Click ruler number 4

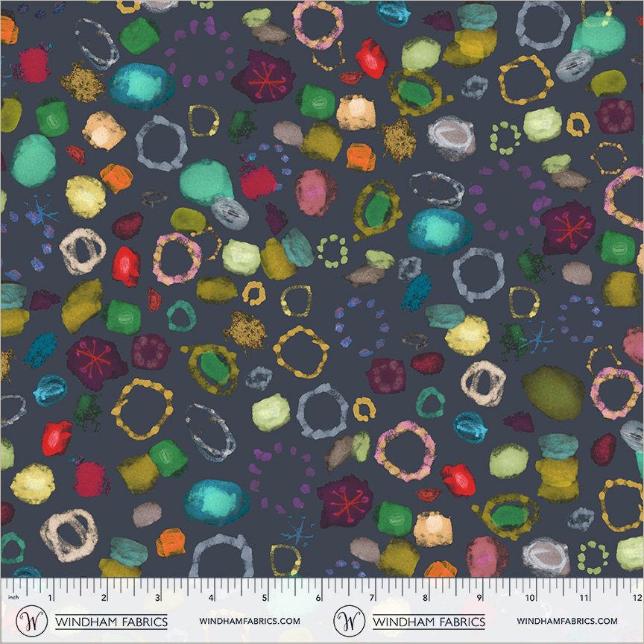tap(211, 598)
